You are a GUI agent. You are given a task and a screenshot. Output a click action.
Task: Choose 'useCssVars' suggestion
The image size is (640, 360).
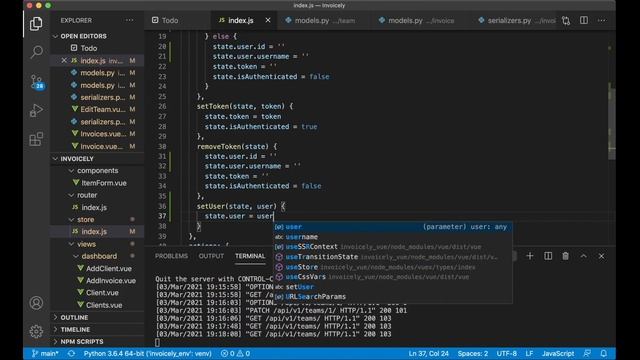393,277
